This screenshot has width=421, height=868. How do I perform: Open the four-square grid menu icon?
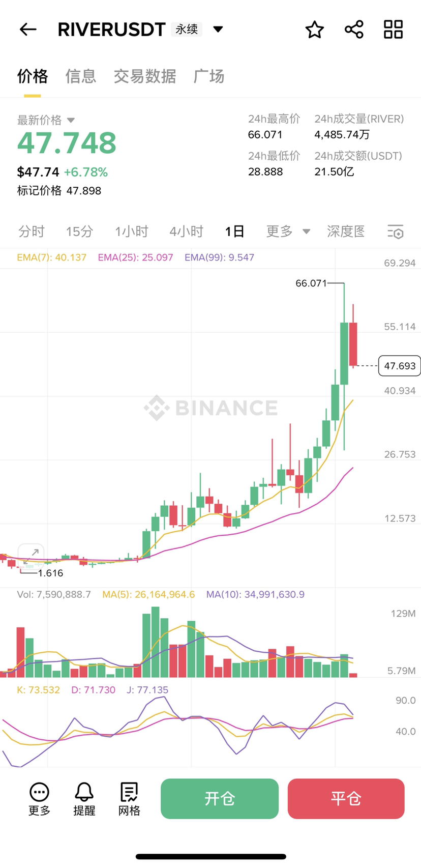[x=393, y=30]
